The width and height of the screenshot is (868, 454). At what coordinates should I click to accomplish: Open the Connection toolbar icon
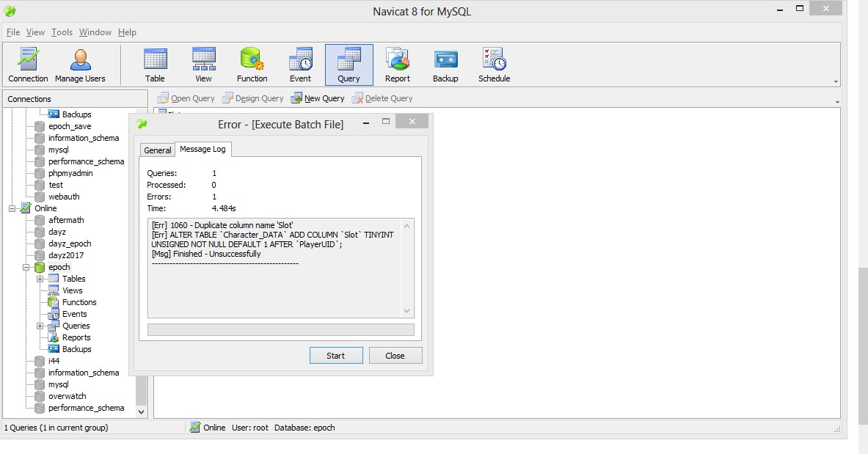click(28, 65)
